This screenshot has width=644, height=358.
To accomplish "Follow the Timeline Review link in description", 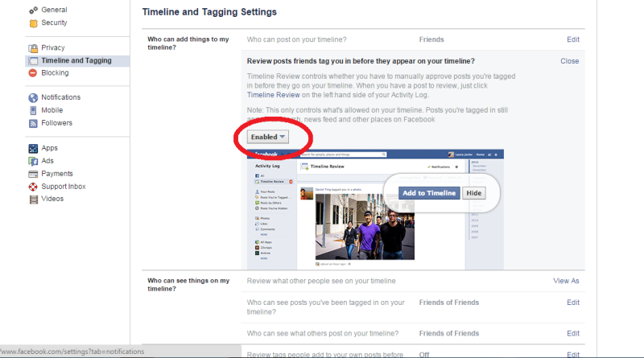I will point(273,95).
